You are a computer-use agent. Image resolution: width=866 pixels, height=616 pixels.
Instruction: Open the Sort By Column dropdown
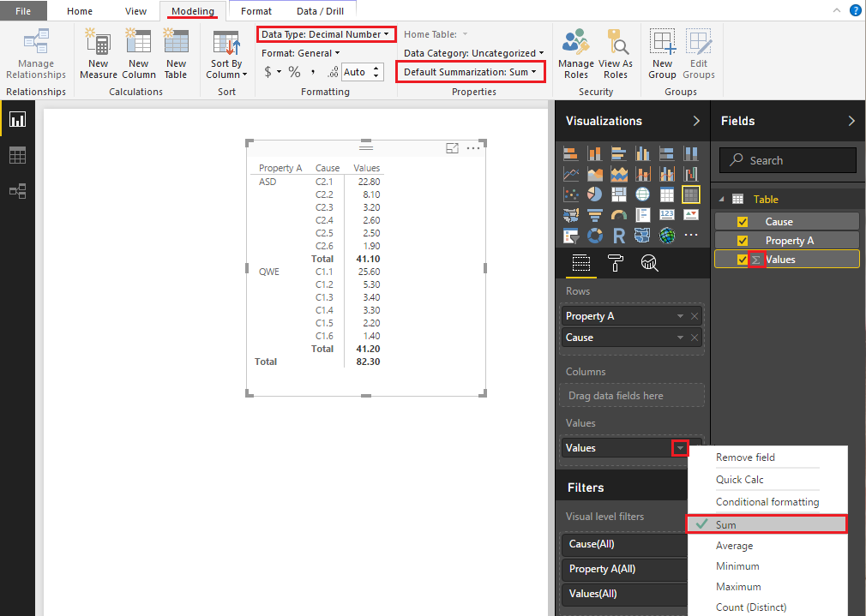[226, 55]
